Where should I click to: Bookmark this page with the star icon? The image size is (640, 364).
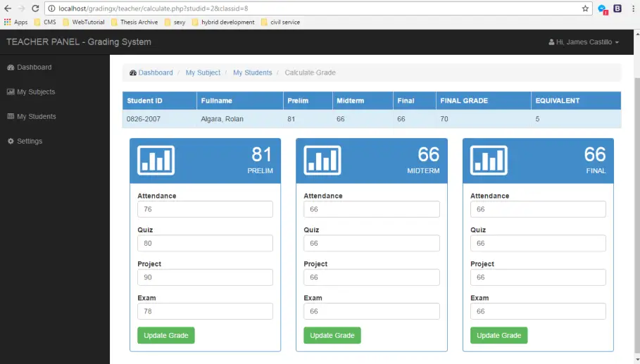[x=585, y=8]
